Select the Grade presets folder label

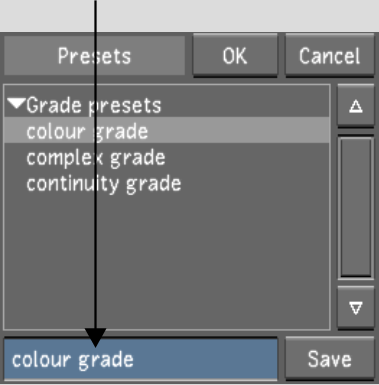tap(94, 105)
